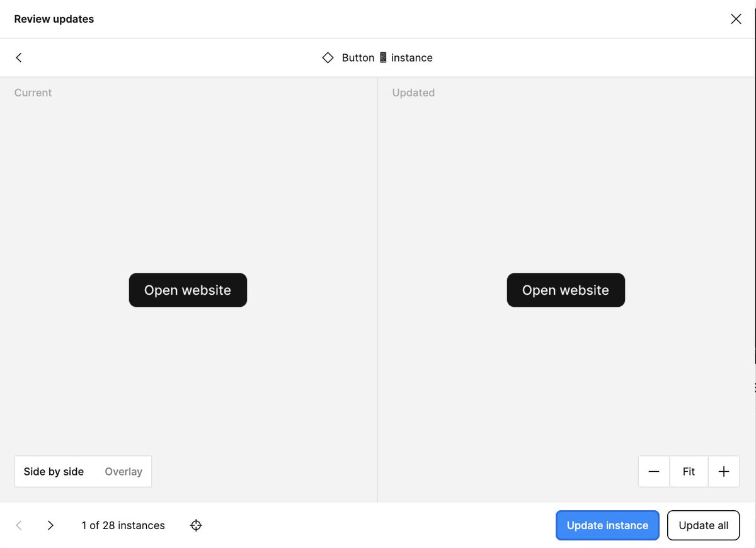Click the Fit zoom button
The image size is (756, 548).
689,472
